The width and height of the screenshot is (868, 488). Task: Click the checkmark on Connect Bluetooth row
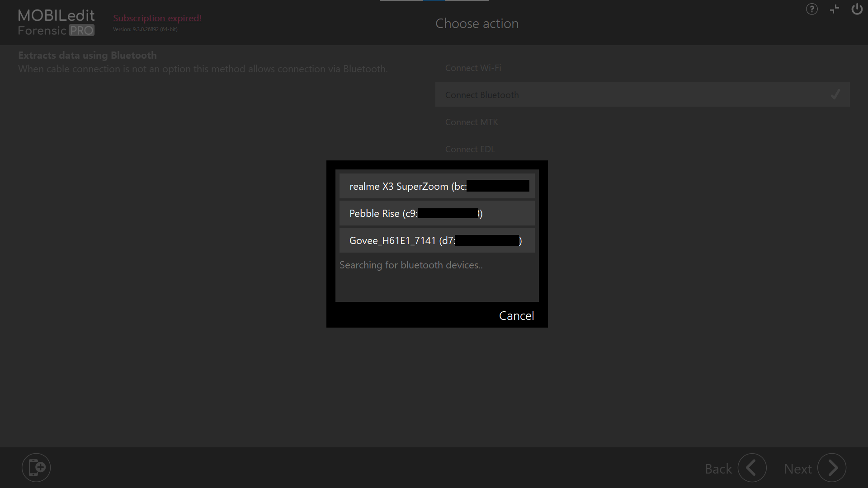(x=835, y=94)
